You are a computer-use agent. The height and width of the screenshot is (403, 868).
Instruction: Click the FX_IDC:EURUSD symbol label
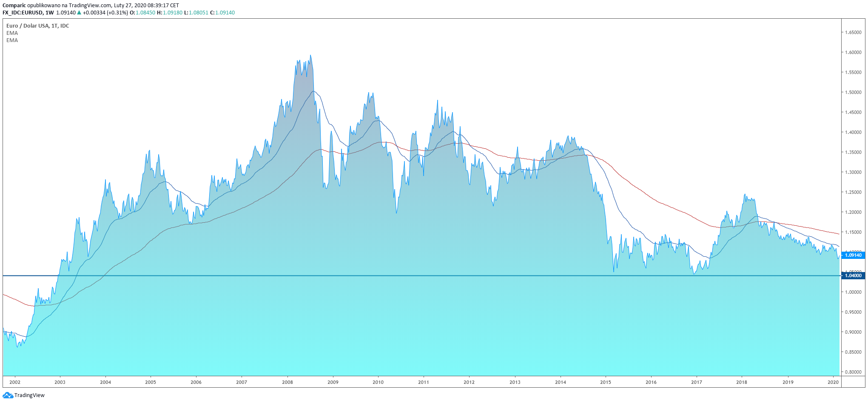pos(23,13)
